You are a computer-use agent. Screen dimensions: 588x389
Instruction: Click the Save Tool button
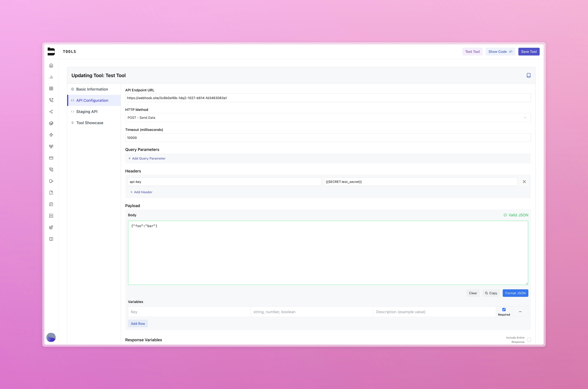pos(528,52)
